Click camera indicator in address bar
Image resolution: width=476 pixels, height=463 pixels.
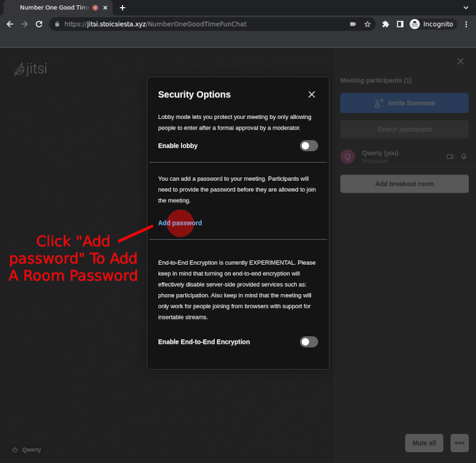[x=353, y=24]
